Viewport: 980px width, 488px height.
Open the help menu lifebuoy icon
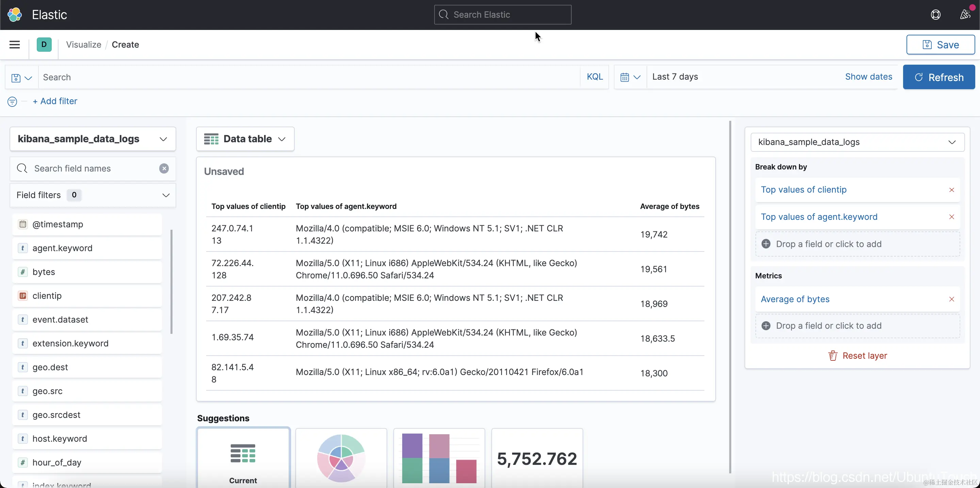(x=935, y=14)
